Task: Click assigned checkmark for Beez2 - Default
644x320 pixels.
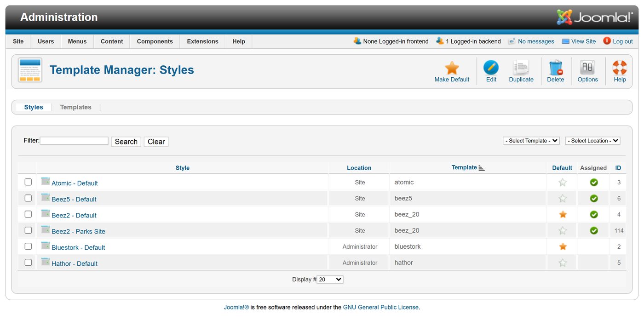Action: (594, 215)
